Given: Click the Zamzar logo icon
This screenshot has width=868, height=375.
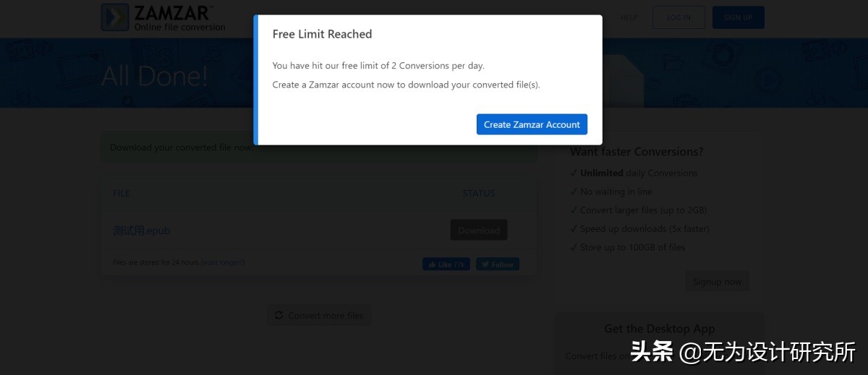Looking at the screenshot, I should tap(114, 17).
